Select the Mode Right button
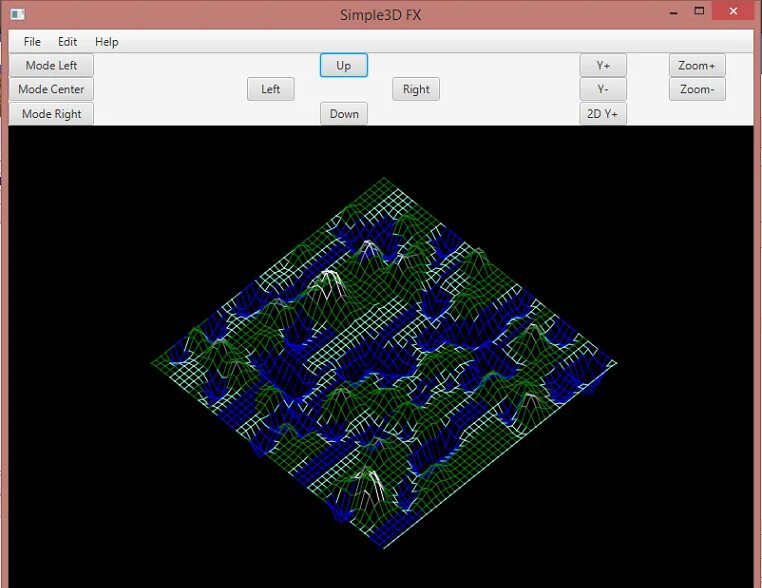The width and height of the screenshot is (762, 588). click(x=52, y=114)
